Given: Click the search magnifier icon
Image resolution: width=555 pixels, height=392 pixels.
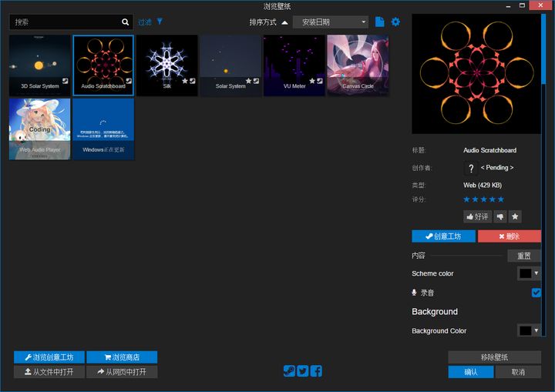Looking at the screenshot, I should coord(126,22).
